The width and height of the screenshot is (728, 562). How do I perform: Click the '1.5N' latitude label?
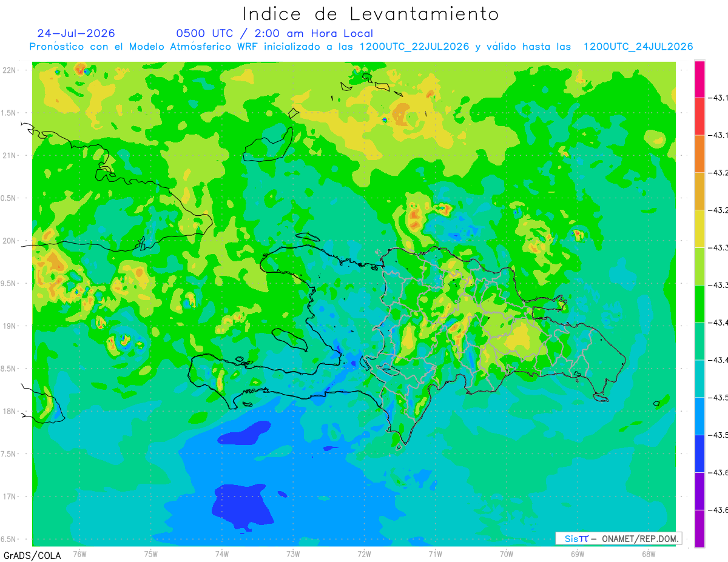point(8,113)
